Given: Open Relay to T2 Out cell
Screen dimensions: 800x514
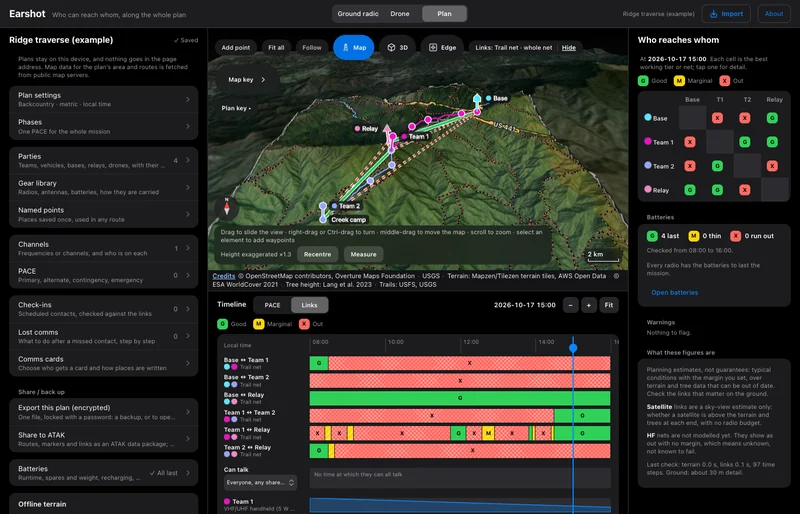Looking at the screenshot, I should tap(745, 190).
